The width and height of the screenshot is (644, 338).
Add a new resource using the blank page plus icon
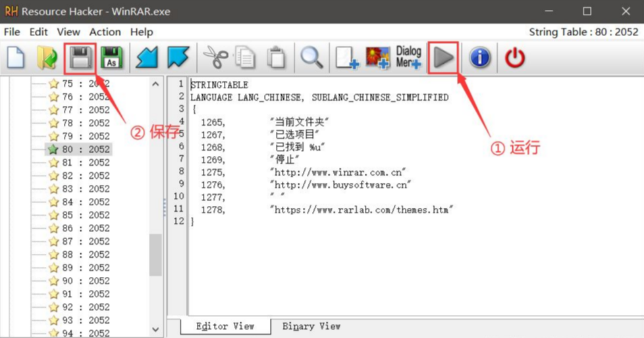(x=347, y=57)
